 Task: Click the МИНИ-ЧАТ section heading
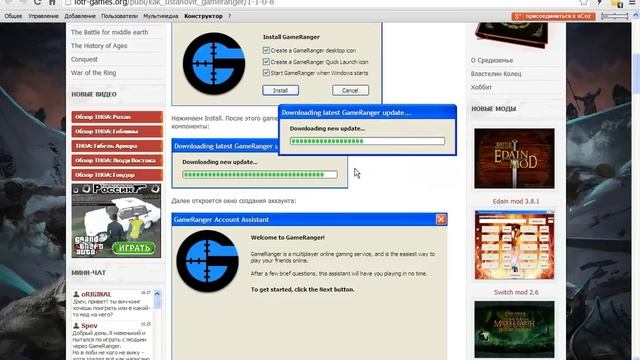point(89,273)
